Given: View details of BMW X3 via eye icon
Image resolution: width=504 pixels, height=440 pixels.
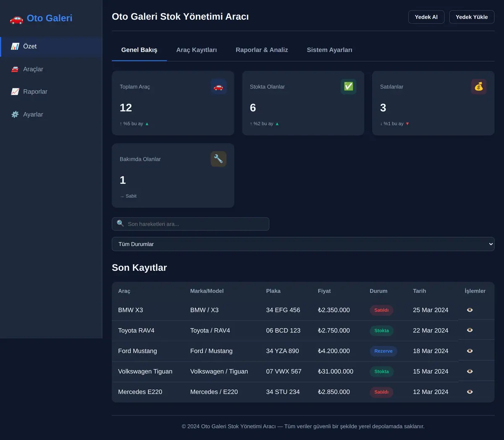Looking at the screenshot, I should [x=470, y=310].
